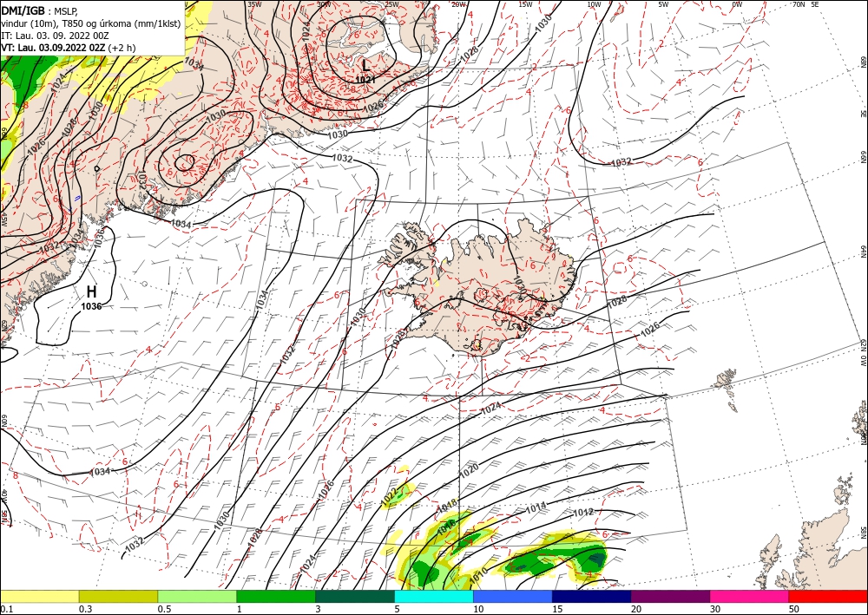Click the 0.1 value on the legend

tap(6, 609)
